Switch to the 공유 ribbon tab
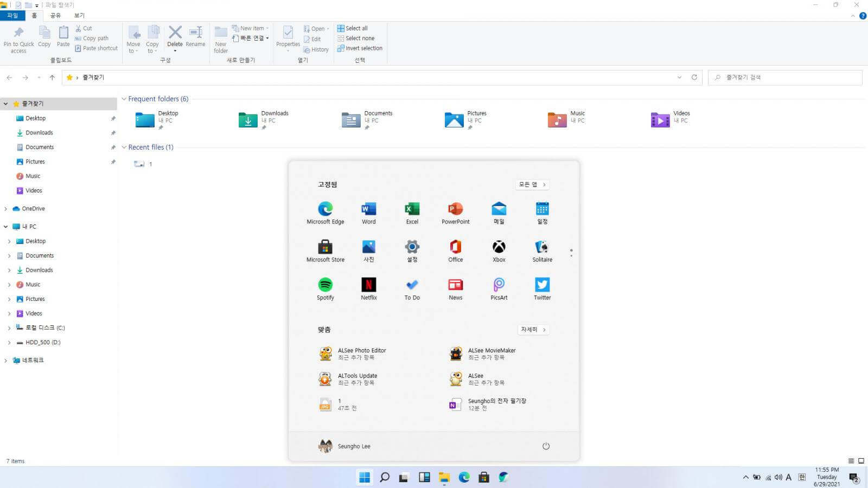868x488 pixels. 55,15
